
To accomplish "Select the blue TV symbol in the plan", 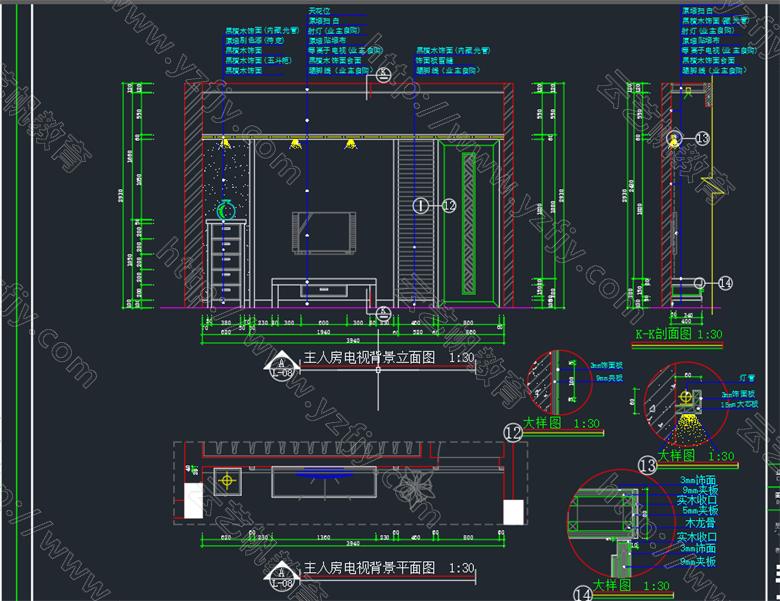I will click(324, 472).
